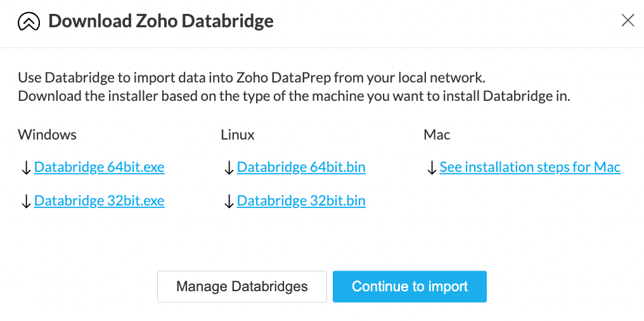Click the download arrow beside Windows 64bit.exe
Screen dimensions: 644x321
(26, 168)
